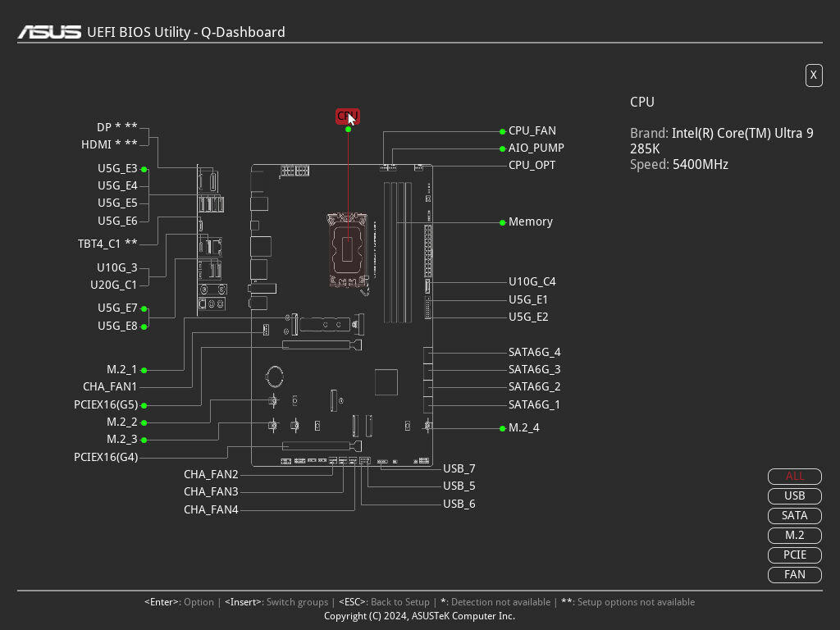
Task: Show ALL component groups
Action: point(794,477)
